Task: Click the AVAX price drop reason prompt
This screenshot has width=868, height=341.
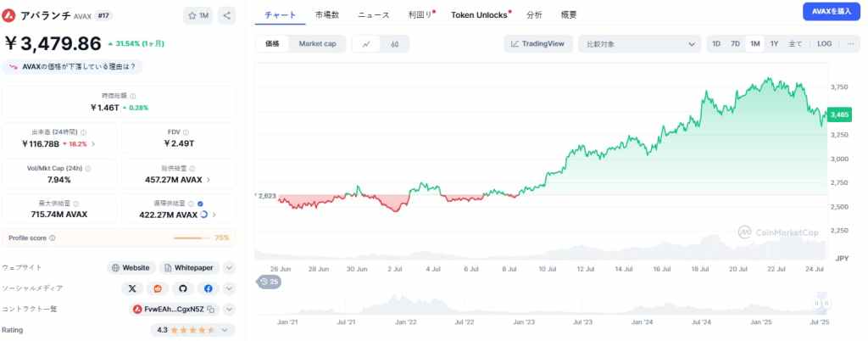Action: 72,67
